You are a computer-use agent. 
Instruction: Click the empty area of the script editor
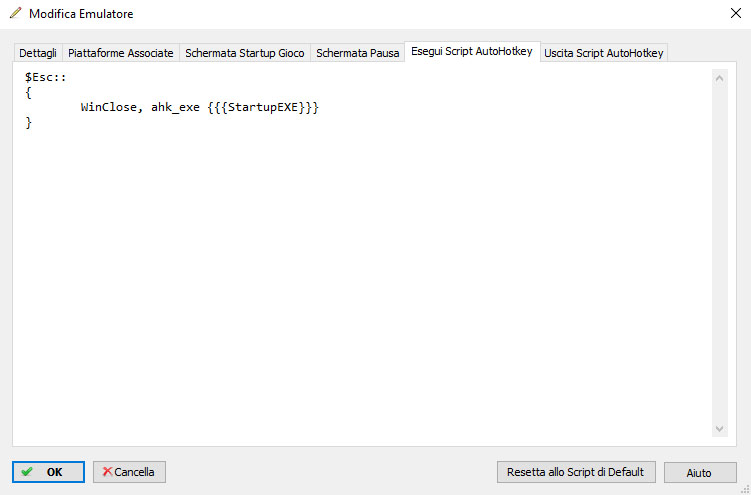tap(359, 287)
